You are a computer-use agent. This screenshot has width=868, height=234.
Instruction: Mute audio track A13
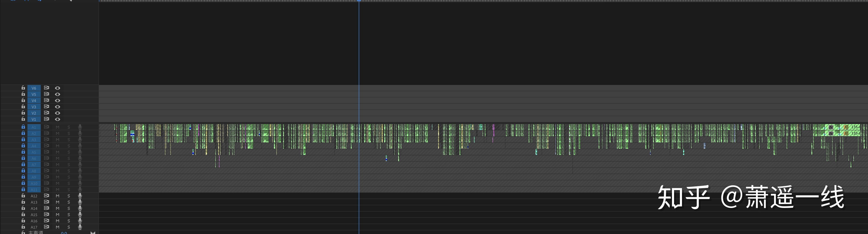(58, 202)
